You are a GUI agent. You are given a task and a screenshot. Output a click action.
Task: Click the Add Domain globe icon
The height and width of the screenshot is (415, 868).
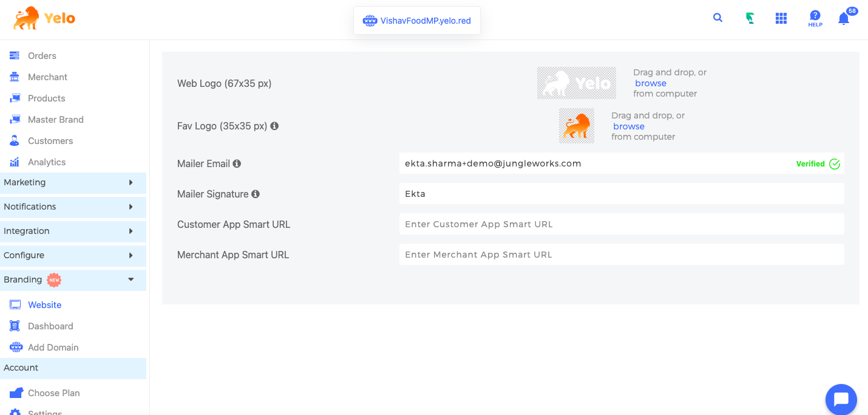(x=15, y=347)
